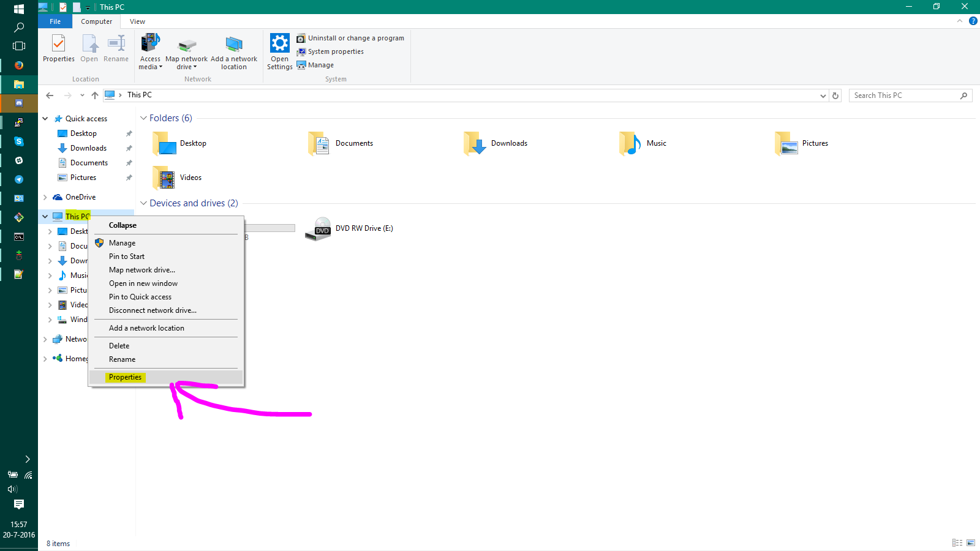
Task: Select Add a network location menu entry
Action: point(166,328)
